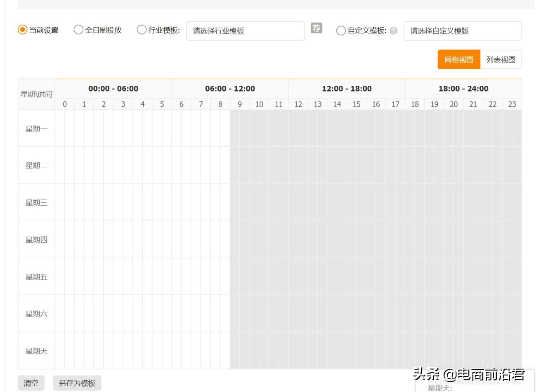This screenshot has height=392, width=536.
Task: Select the 星期天 row label
Action: pos(36,351)
